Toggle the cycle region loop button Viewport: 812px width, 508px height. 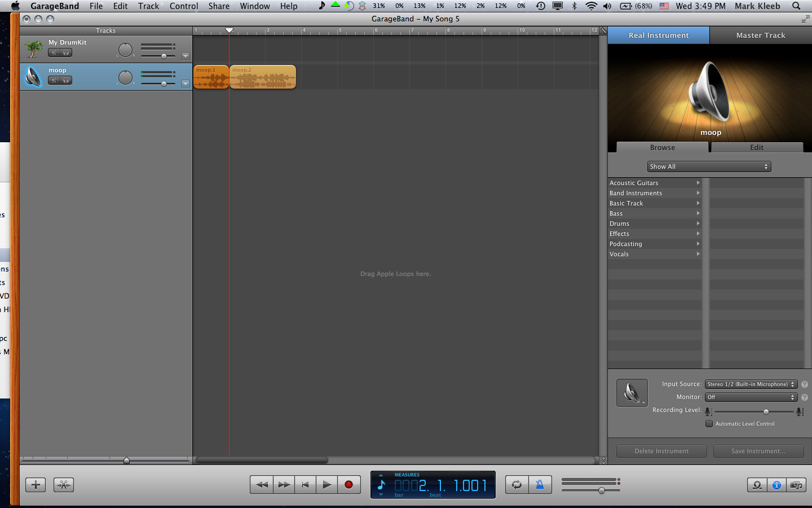[517, 485]
